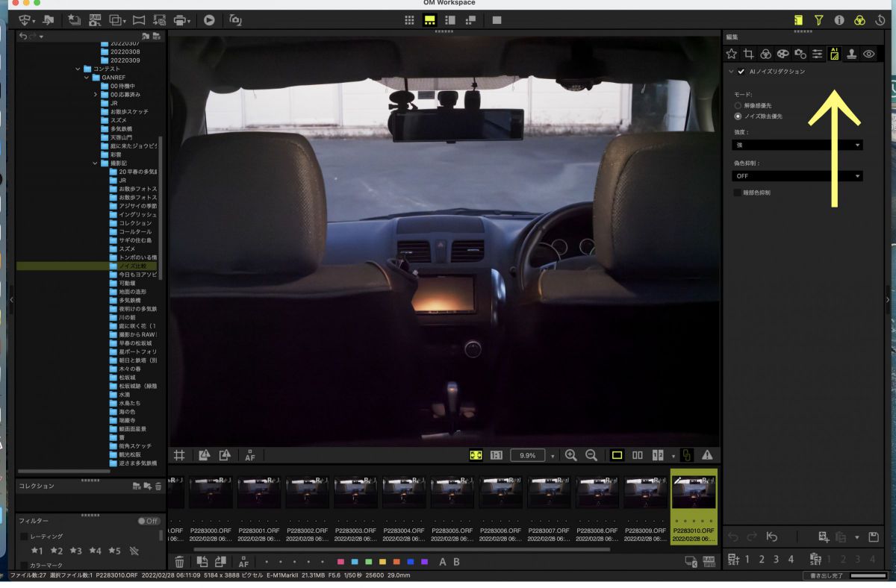Image resolution: width=896 pixels, height=588 pixels.
Task: Uncheck the AIノイズリダクション checkbox
Action: click(741, 72)
